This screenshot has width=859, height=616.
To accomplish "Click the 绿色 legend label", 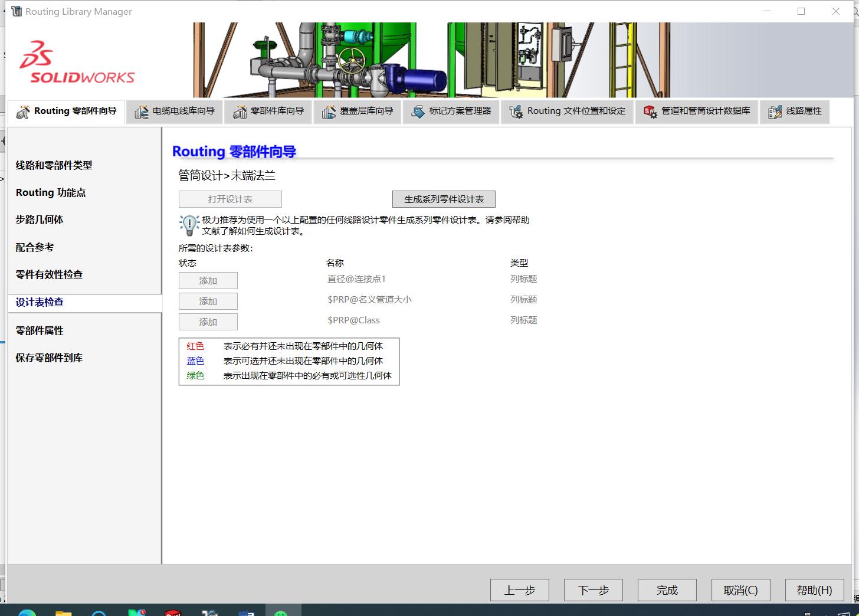I will 195,376.
